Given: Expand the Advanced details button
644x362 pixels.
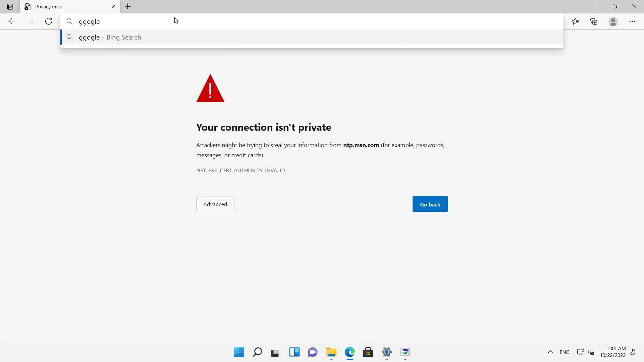Looking at the screenshot, I should [215, 204].
